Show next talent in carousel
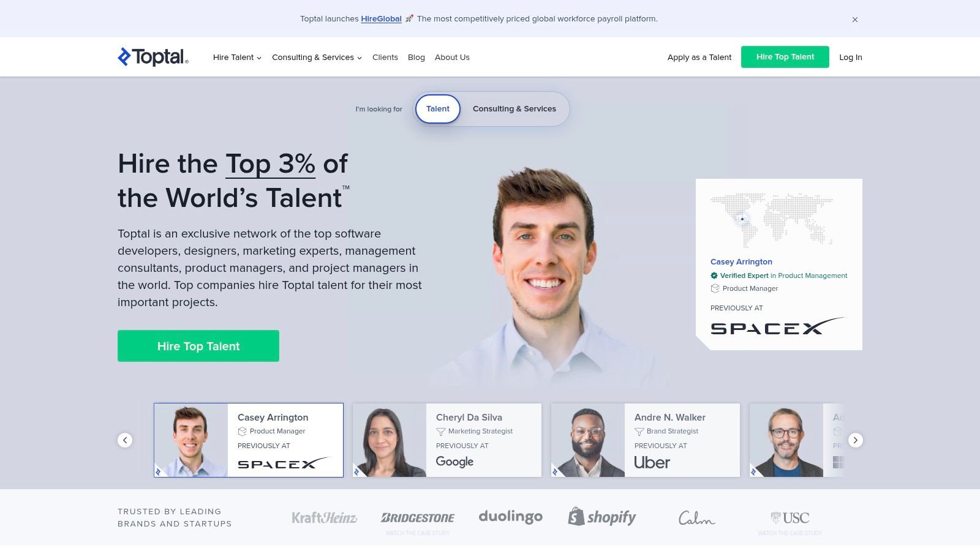980x551 pixels. [x=856, y=440]
